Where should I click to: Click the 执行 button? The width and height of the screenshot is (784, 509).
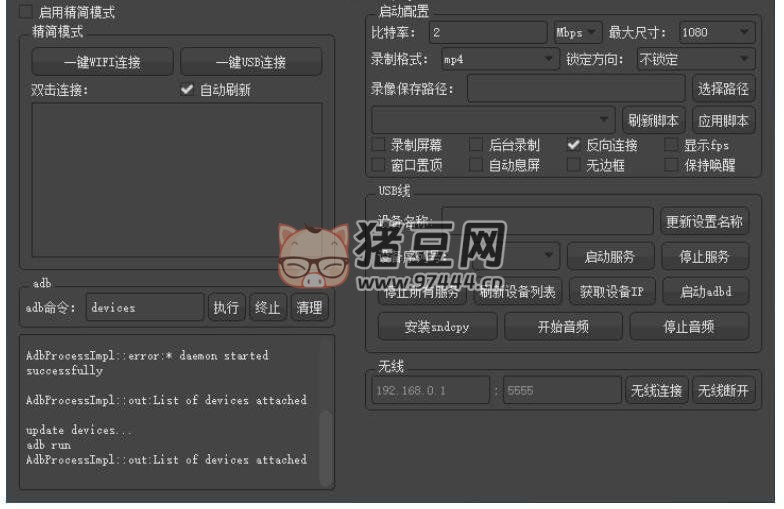click(x=226, y=308)
